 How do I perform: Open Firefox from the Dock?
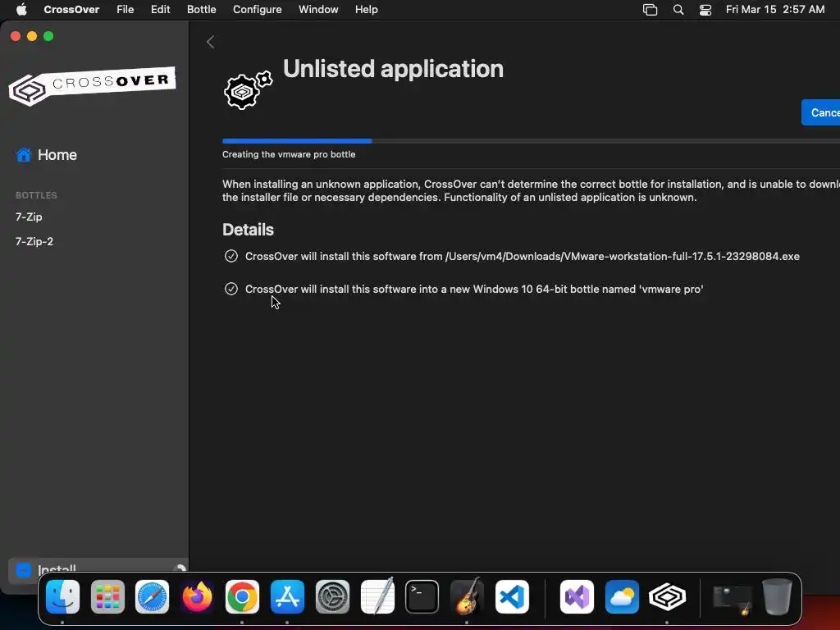click(197, 596)
